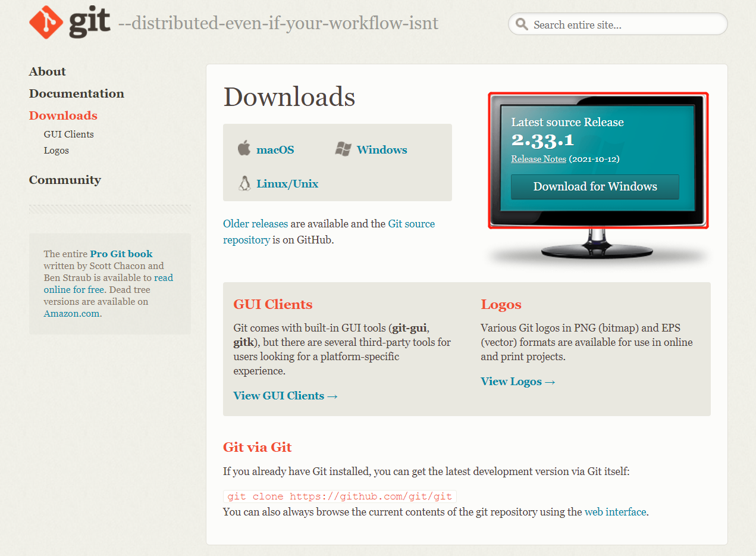756x556 pixels.
Task: Open the Pro Git book link
Action: 121,254
